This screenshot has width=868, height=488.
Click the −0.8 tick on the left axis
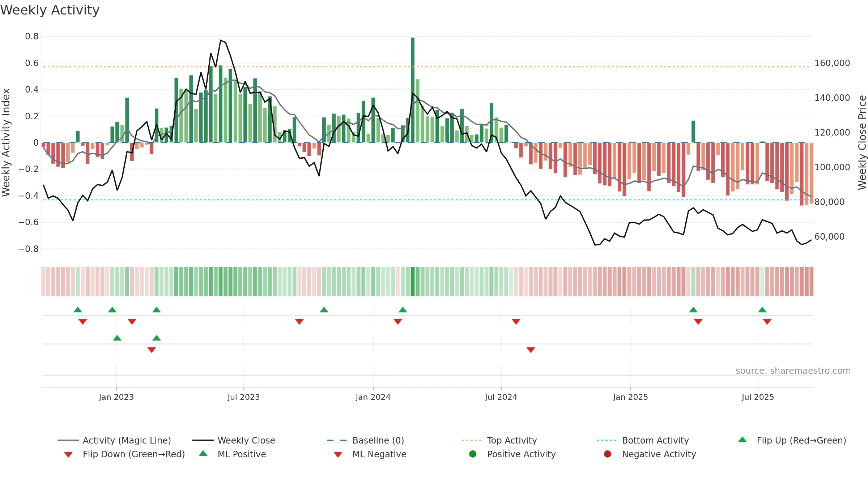[x=29, y=249]
